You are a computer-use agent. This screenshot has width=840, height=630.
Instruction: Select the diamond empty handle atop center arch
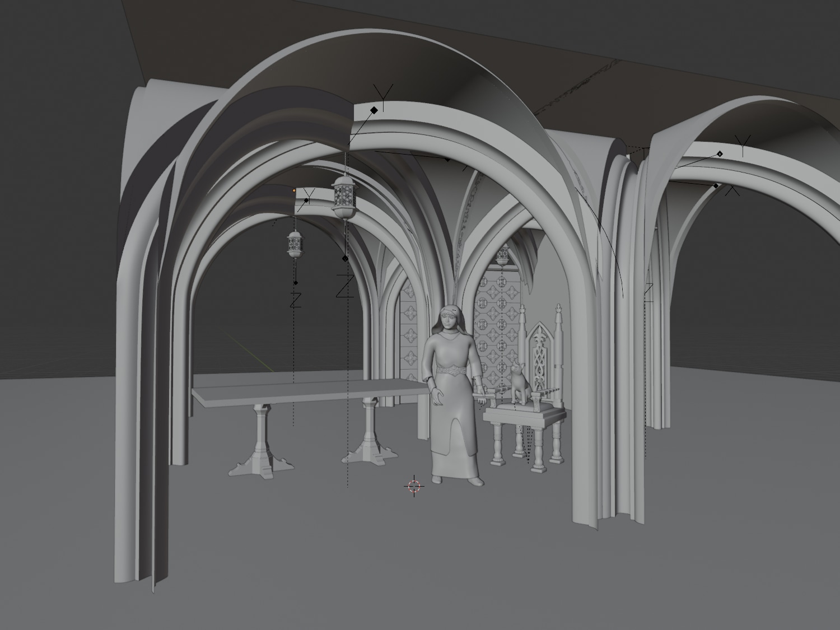coord(374,110)
